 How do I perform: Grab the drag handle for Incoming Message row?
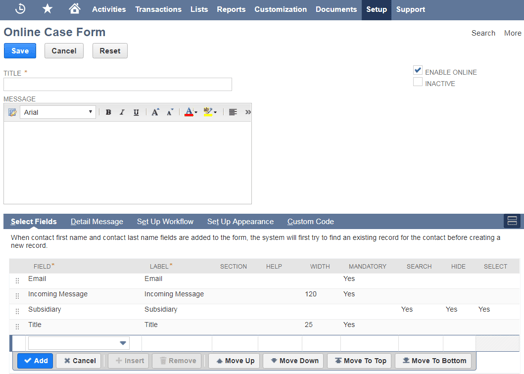pyautogui.click(x=17, y=296)
